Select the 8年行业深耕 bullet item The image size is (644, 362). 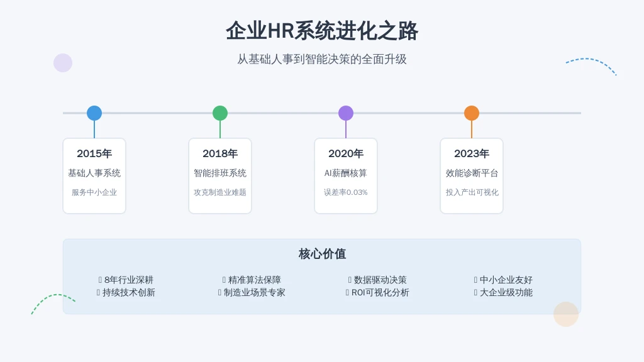[x=128, y=280]
